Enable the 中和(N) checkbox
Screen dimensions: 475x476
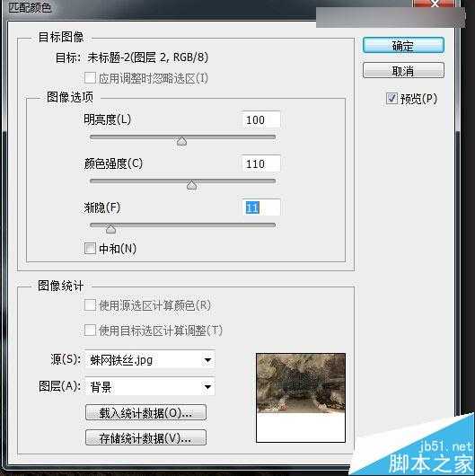point(90,248)
